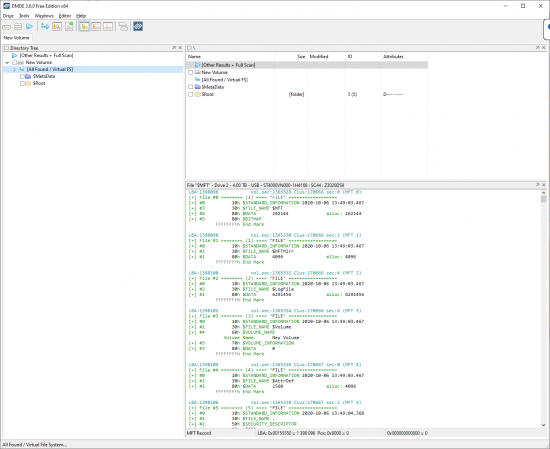Check the $MetaData checkbox in Directory Tree
This screenshot has width=550, height=449.
click(22, 76)
